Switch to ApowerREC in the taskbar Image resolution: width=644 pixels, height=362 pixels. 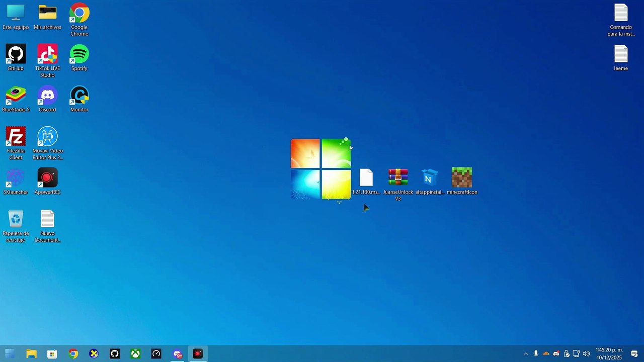click(198, 354)
